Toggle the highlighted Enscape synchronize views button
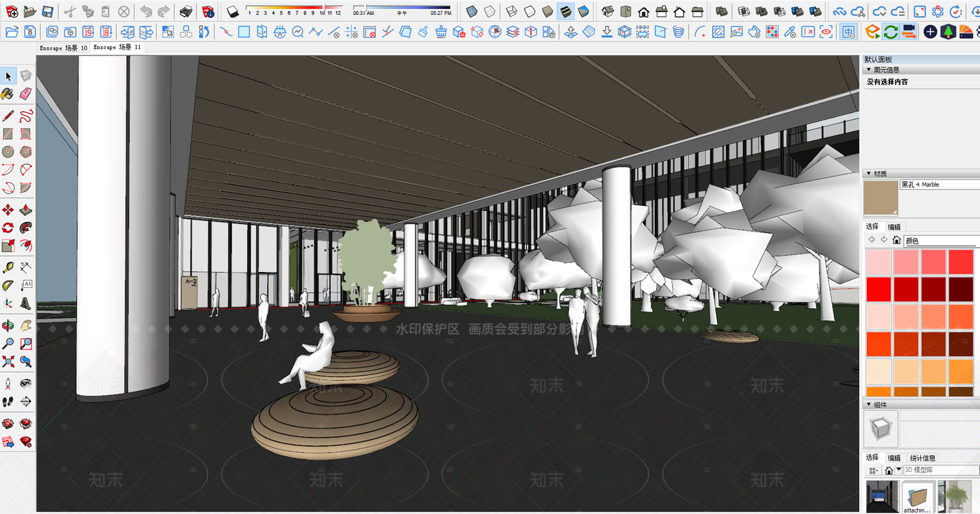 pos(909,32)
